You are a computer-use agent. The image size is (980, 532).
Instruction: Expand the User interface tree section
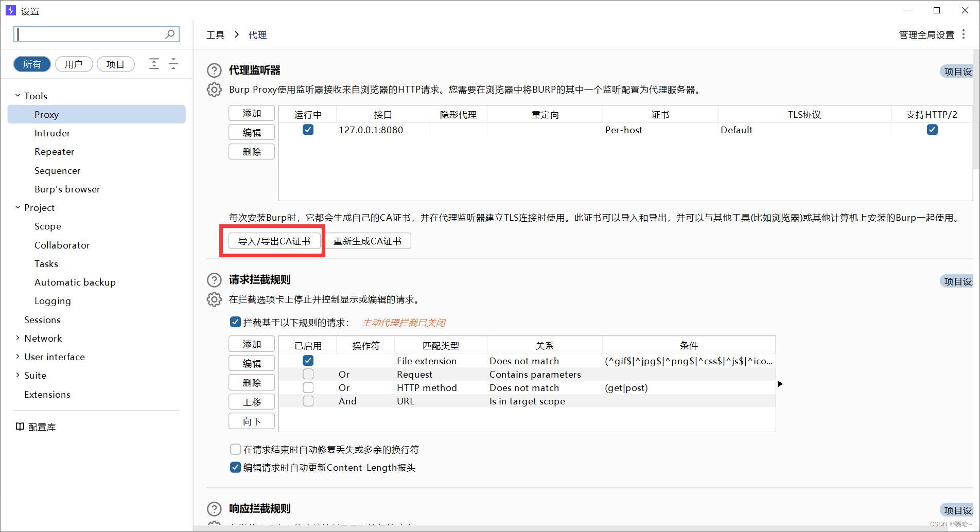click(x=17, y=357)
